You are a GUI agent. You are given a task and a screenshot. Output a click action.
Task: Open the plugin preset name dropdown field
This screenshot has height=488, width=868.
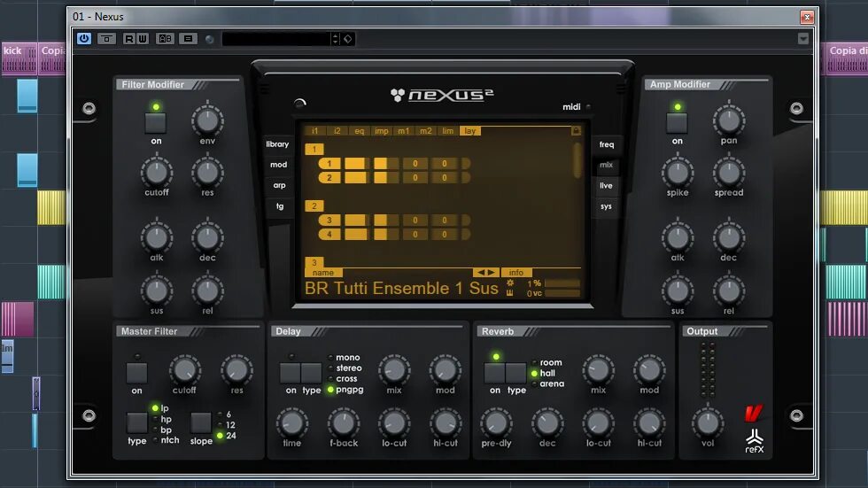coord(275,39)
